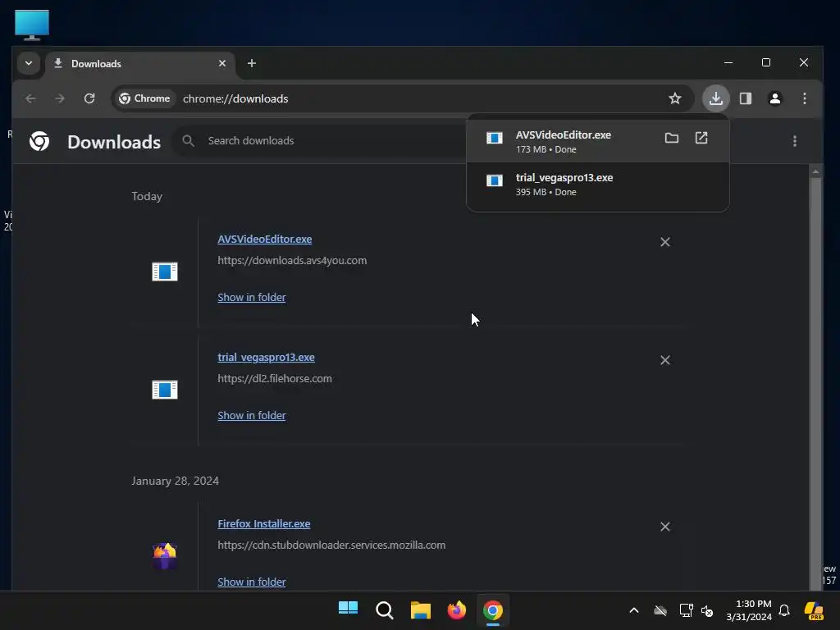The height and width of the screenshot is (630, 840).
Task: Click the https://dl2.filehorse.com source text
Action: pyautogui.click(x=275, y=378)
